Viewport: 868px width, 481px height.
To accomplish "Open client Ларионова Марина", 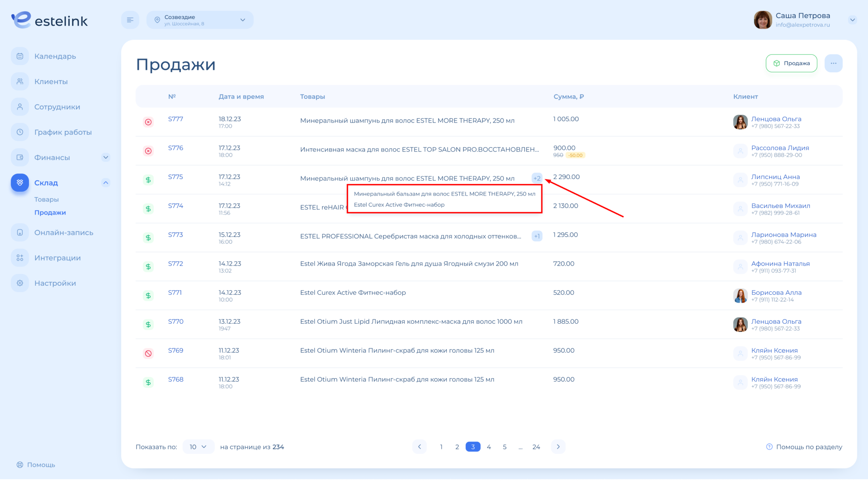I will [x=784, y=235].
